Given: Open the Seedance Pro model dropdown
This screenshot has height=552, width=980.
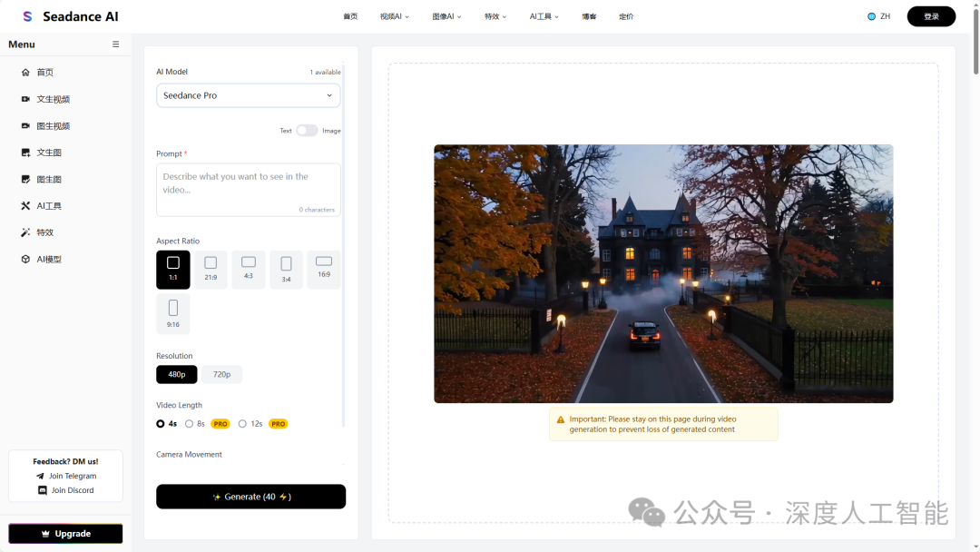Looking at the screenshot, I should point(248,95).
